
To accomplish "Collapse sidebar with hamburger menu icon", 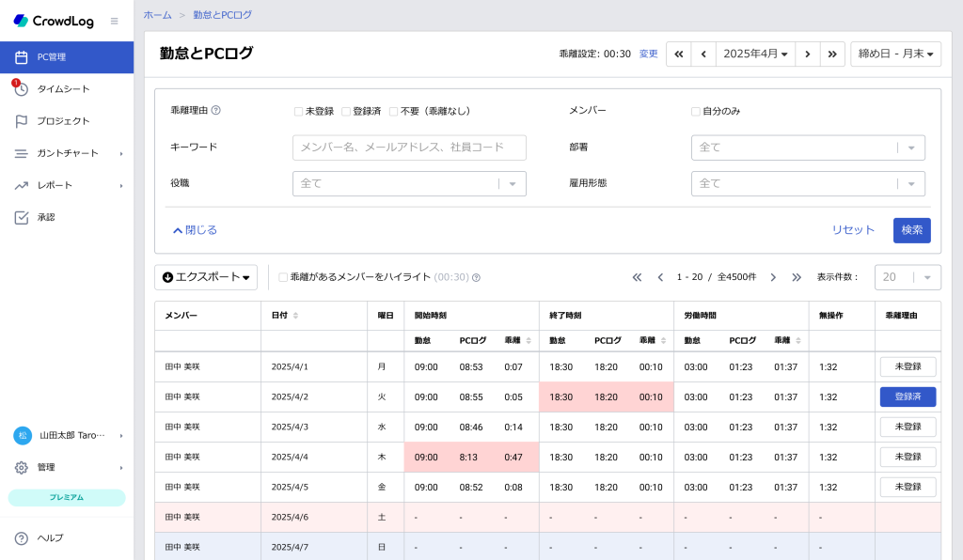I will click(x=114, y=21).
